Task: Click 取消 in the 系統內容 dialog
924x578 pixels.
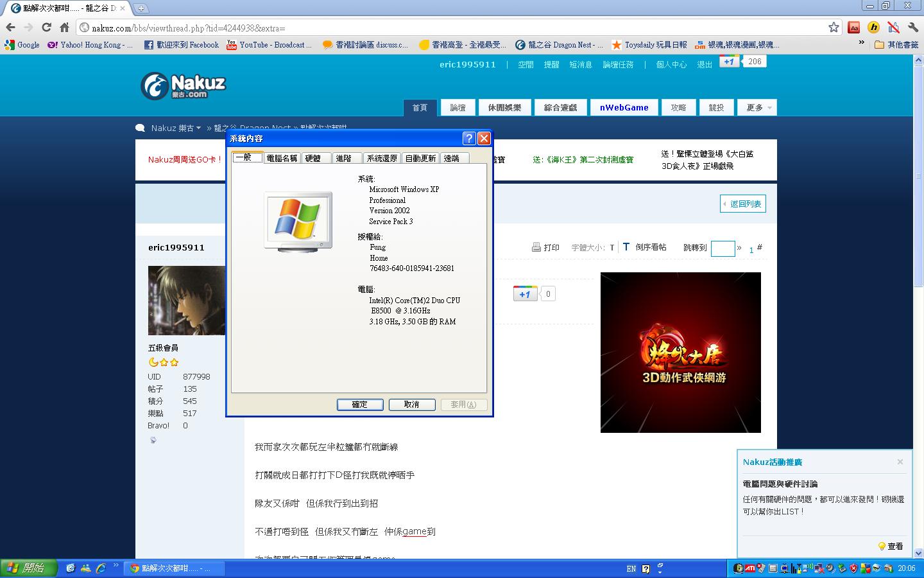Action: tap(412, 405)
